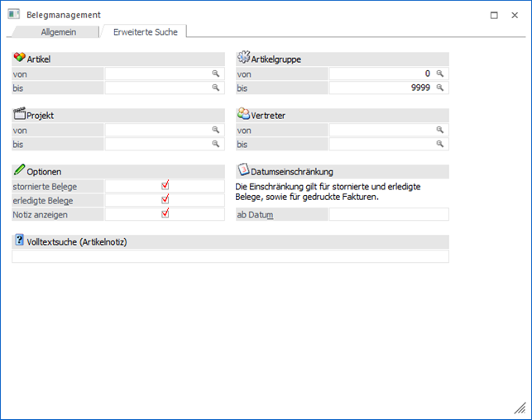This screenshot has width=532, height=420.
Task: Click search icon in Artikel von field
Action: tap(216, 74)
